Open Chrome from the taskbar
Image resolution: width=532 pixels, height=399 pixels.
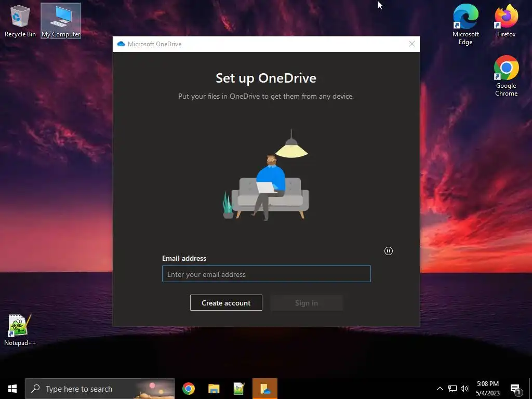pyautogui.click(x=188, y=389)
